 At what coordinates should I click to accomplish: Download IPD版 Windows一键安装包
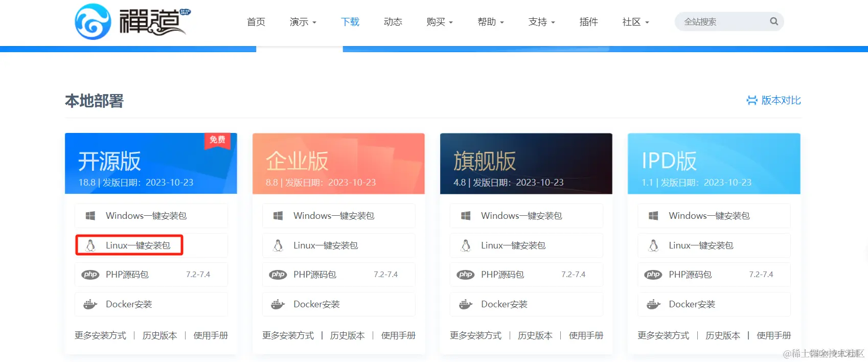[x=714, y=216]
